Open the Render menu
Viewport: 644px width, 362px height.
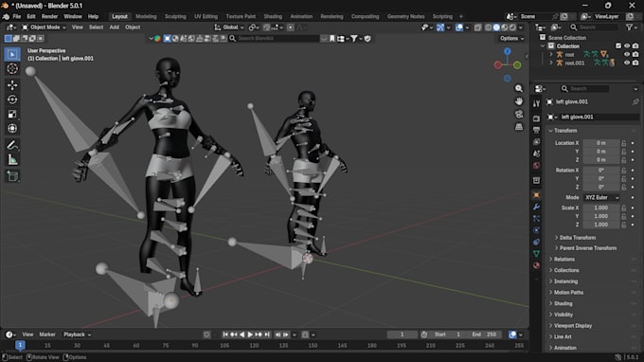49,16
